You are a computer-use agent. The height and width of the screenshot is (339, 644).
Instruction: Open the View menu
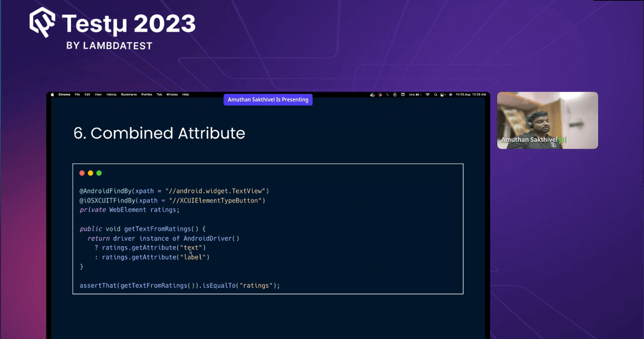tap(98, 95)
